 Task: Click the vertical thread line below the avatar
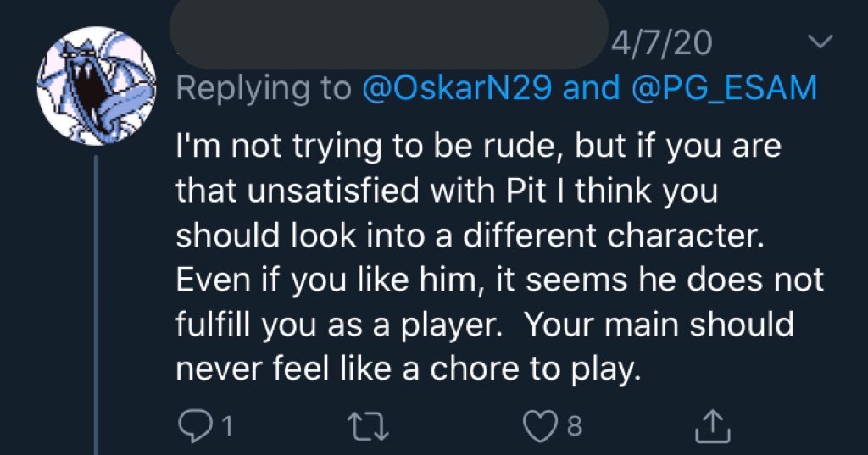pos(97,304)
